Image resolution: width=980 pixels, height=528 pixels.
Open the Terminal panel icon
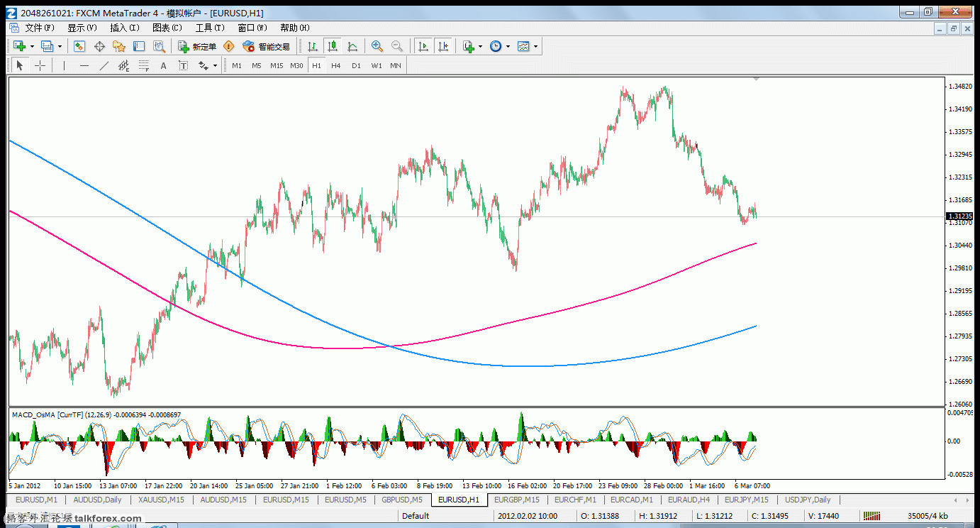139,46
